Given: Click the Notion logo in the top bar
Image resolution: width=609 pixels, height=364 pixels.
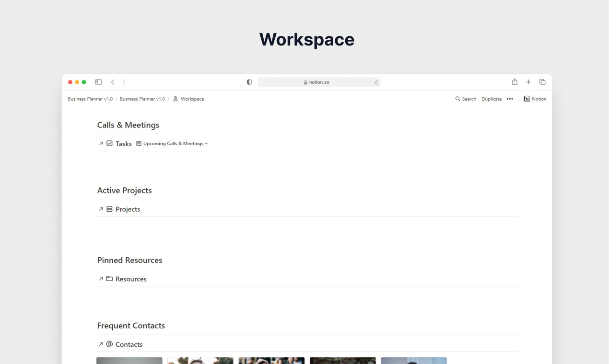Looking at the screenshot, I should point(527,99).
